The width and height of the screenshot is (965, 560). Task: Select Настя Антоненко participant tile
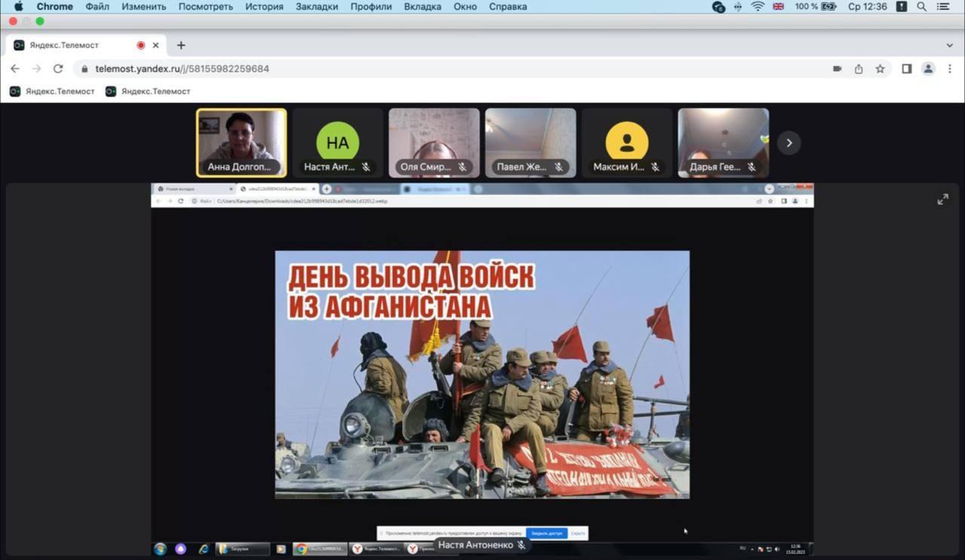[x=337, y=142]
